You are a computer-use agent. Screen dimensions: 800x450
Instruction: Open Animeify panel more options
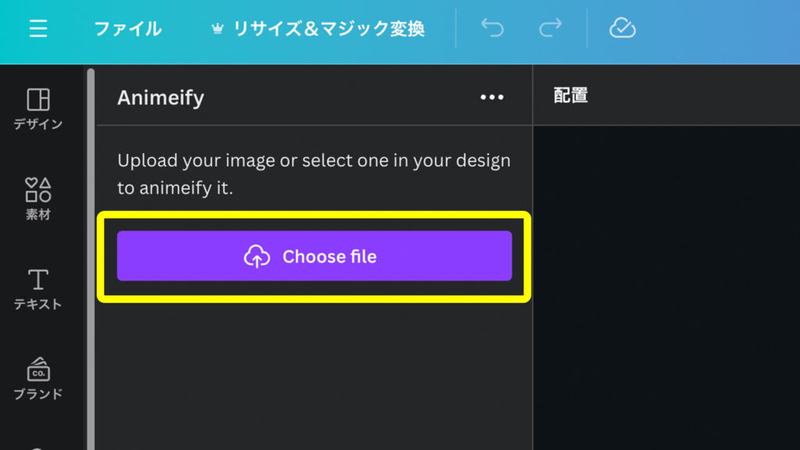point(492,97)
